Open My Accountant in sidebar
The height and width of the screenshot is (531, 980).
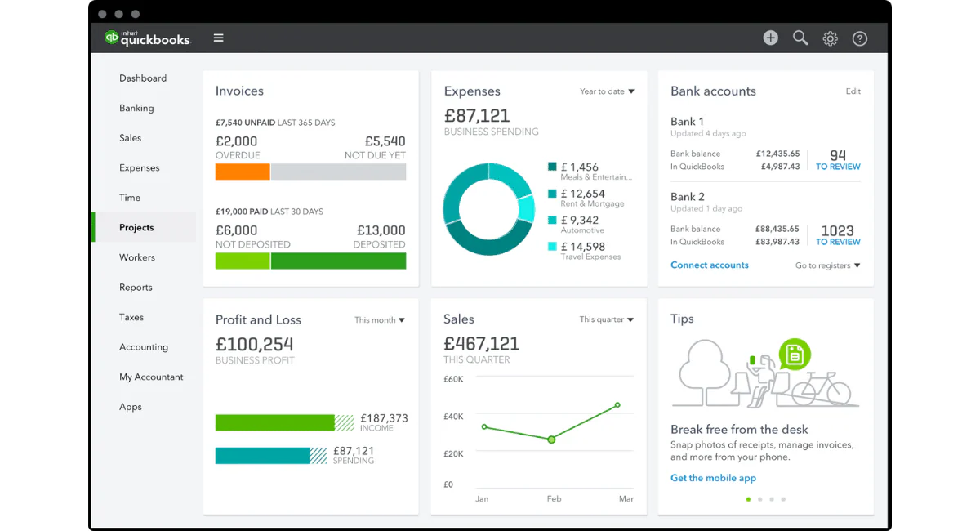(x=151, y=377)
